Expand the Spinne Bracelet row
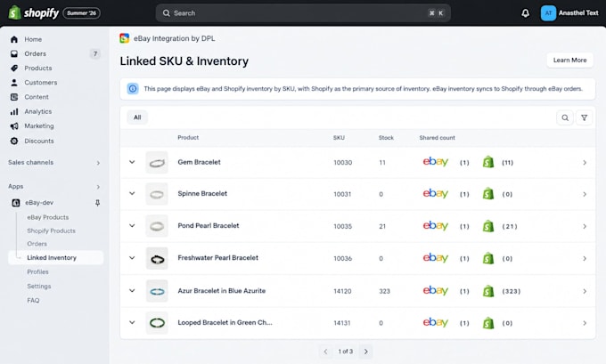606x364 pixels. coord(132,193)
